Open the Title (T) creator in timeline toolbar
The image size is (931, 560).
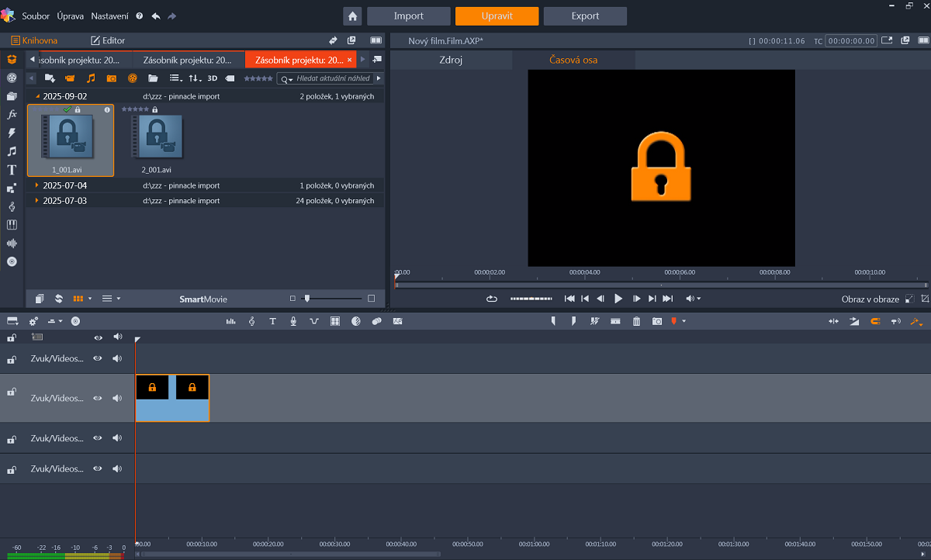click(272, 321)
